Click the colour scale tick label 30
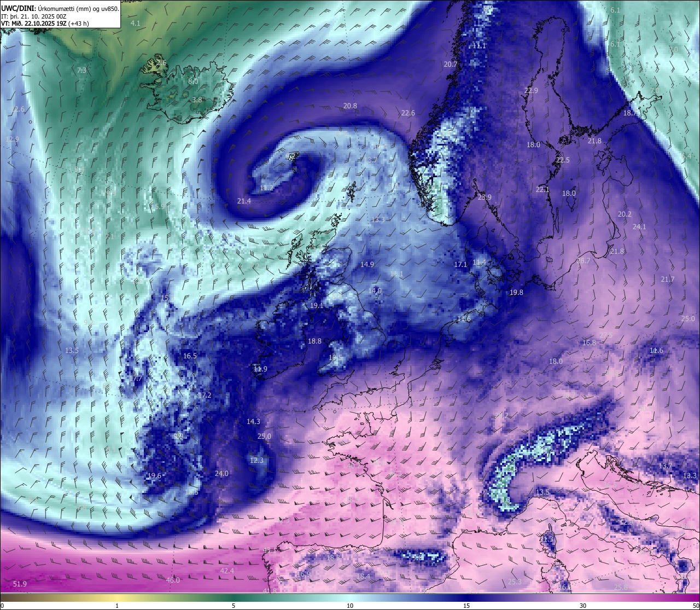The image size is (700, 610). pyautogui.click(x=583, y=606)
